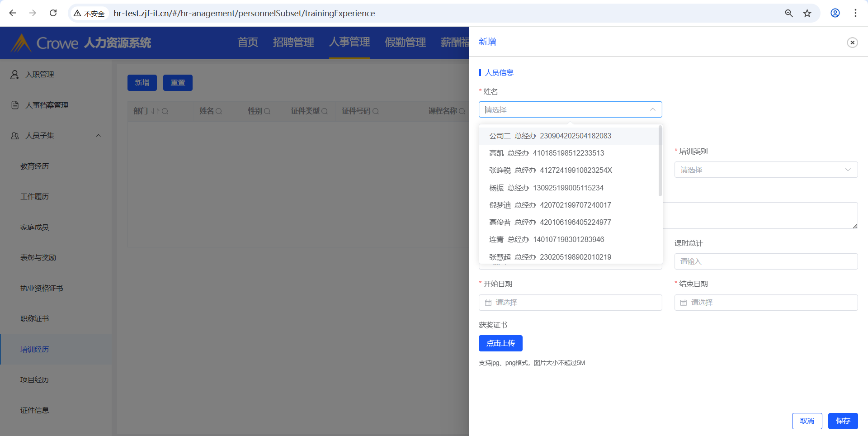
Task: Focus the 课时总计 input field
Action: [x=766, y=261]
